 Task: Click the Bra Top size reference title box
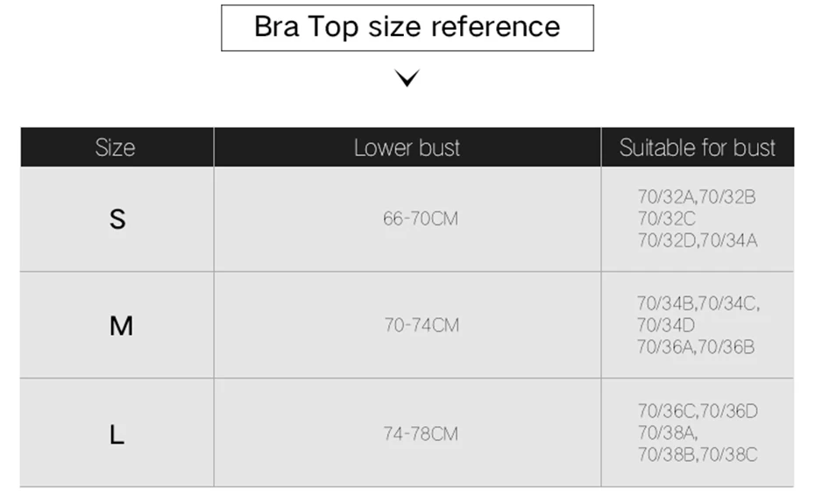407,28
